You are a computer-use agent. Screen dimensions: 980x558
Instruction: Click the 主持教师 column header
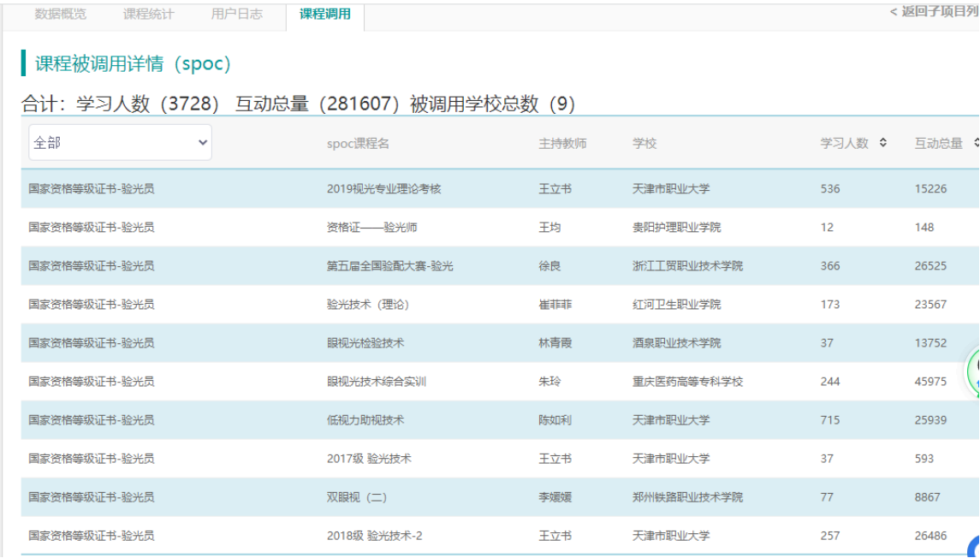click(562, 143)
